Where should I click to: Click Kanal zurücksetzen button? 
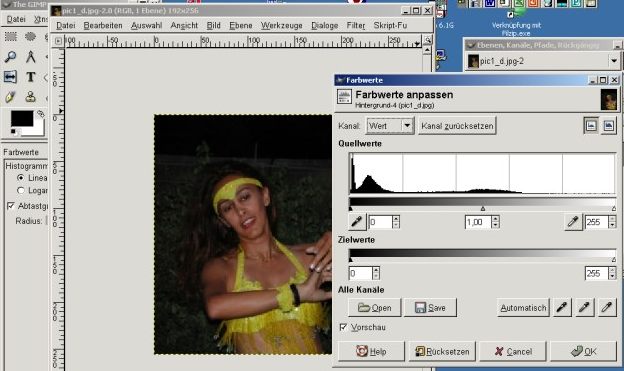point(457,126)
